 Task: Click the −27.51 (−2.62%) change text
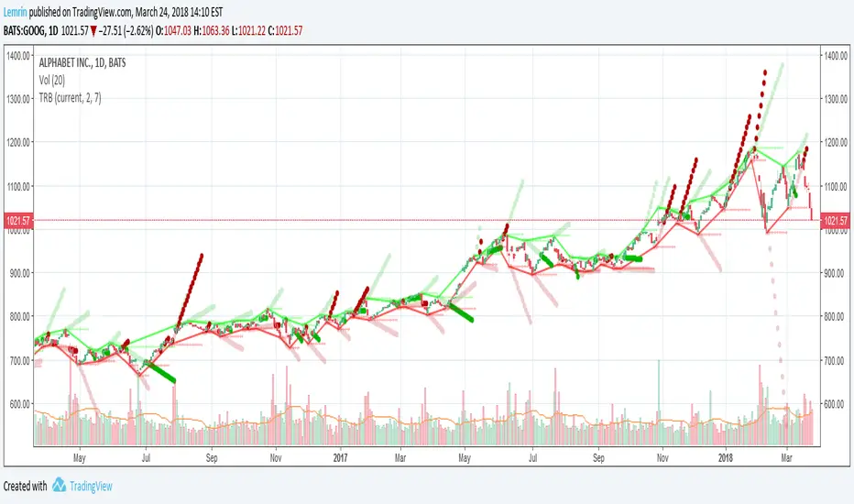click(x=126, y=30)
